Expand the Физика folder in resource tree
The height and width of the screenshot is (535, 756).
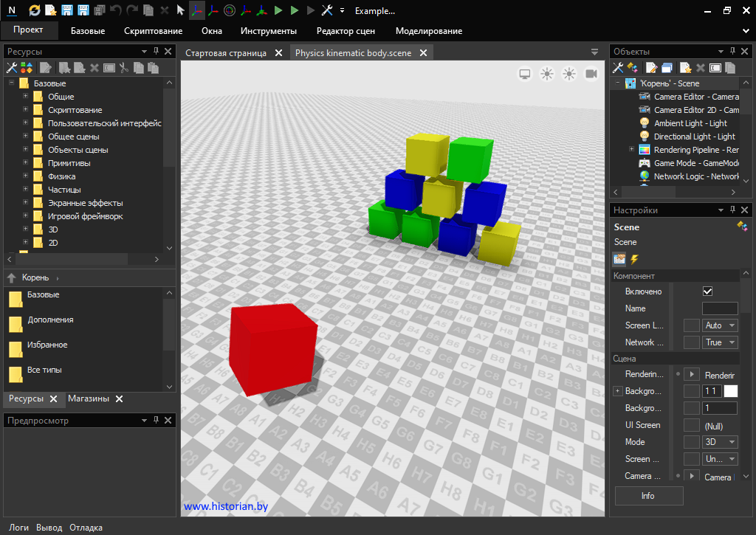coord(26,176)
